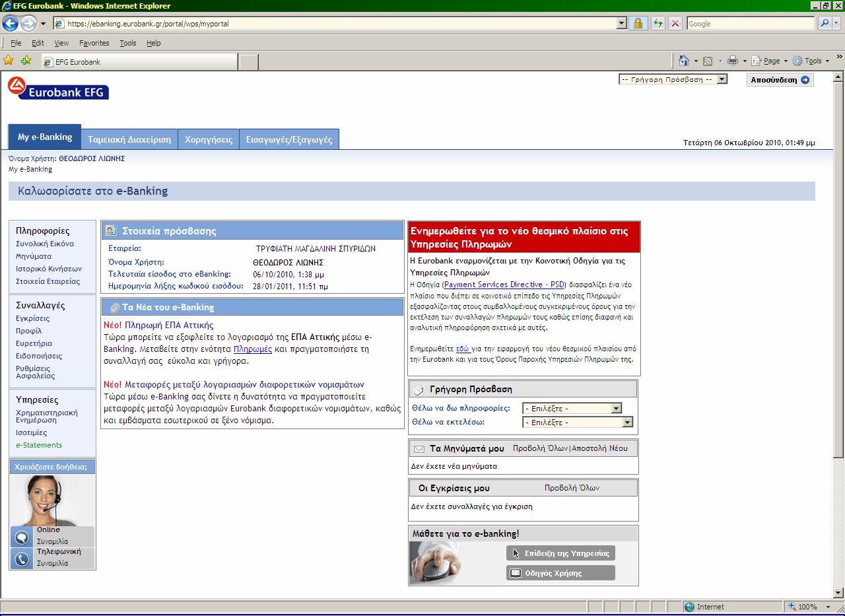Open the File menu
This screenshot has width=845, height=616.
pyautogui.click(x=16, y=43)
